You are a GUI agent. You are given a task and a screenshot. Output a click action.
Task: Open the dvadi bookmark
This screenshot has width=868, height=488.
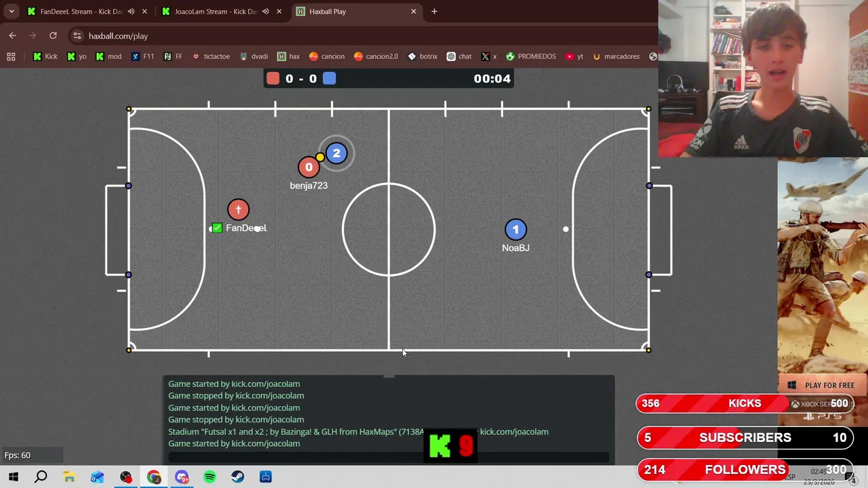pyautogui.click(x=253, y=56)
